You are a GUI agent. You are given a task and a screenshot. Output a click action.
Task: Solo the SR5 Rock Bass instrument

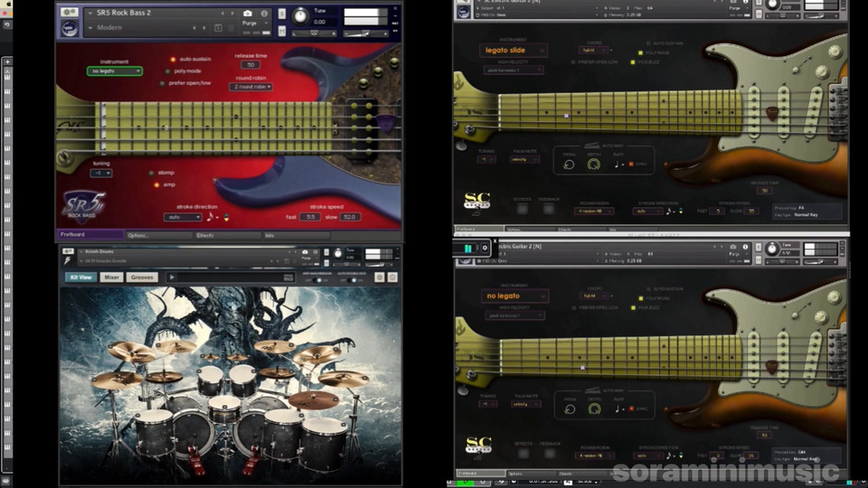[x=282, y=14]
